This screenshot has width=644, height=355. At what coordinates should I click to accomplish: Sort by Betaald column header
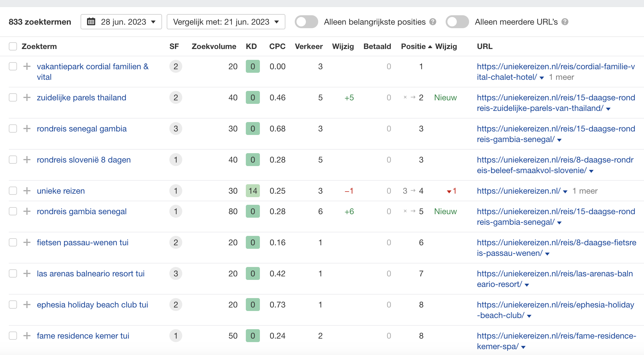[x=377, y=46]
